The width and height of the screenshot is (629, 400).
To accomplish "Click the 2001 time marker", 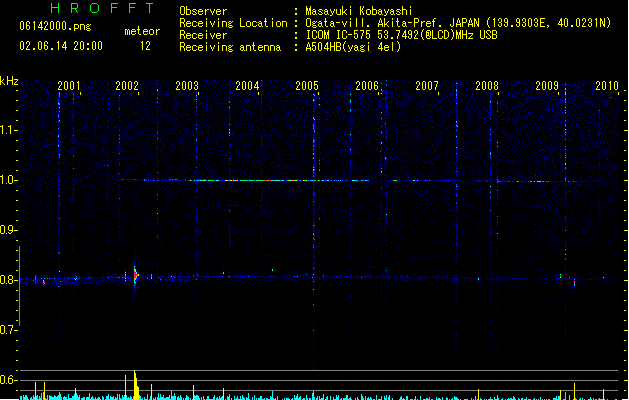I will 69,85.
